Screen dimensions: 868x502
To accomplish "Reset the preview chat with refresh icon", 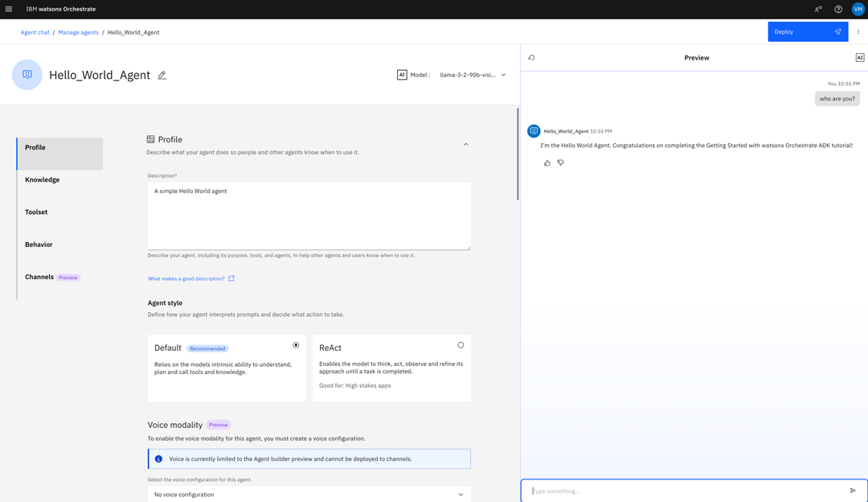I will coord(531,58).
